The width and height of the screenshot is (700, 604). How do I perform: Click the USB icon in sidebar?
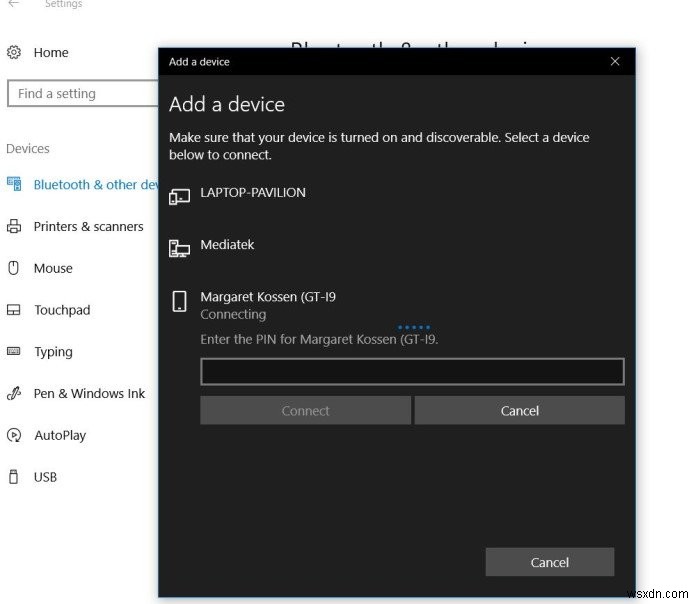pyautogui.click(x=14, y=477)
